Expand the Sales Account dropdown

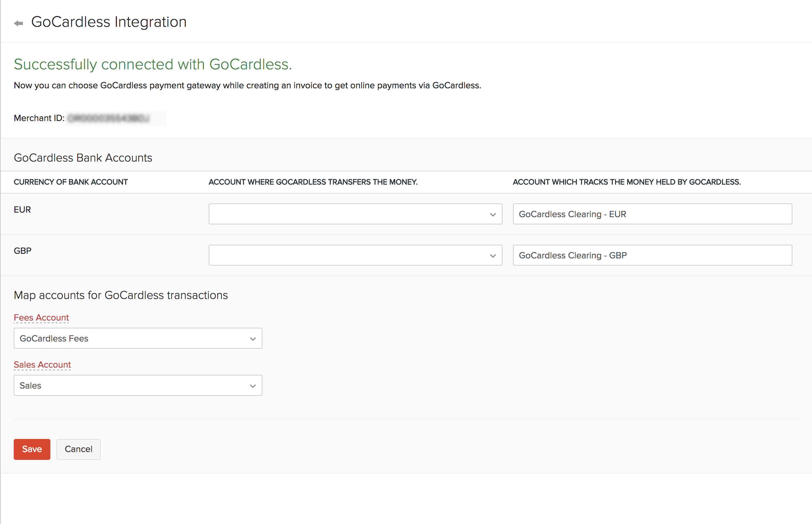point(138,386)
